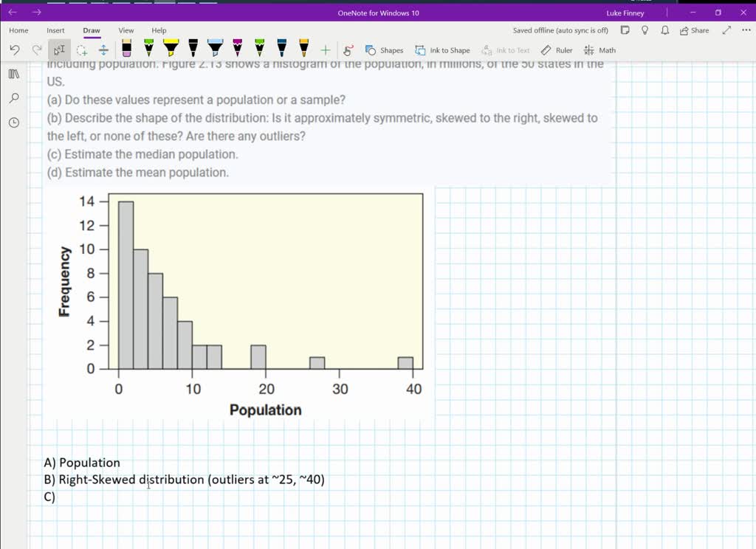Screen dimensions: 756x549
Task: Toggle Panning mode tool
Action: click(x=106, y=50)
